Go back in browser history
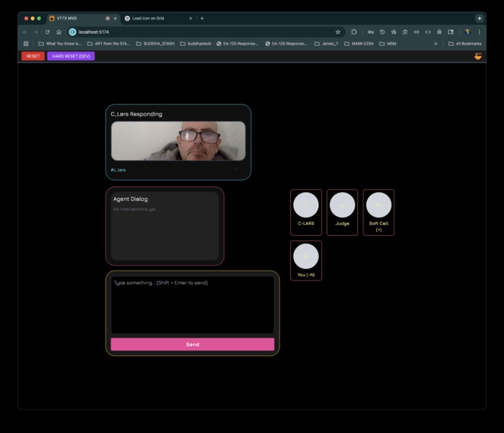 tap(25, 32)
